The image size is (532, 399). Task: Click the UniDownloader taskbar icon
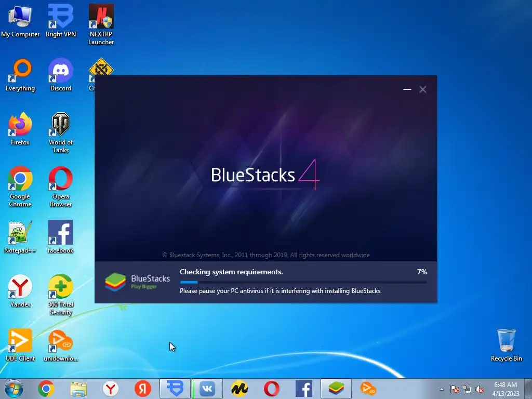pos(368,389)
